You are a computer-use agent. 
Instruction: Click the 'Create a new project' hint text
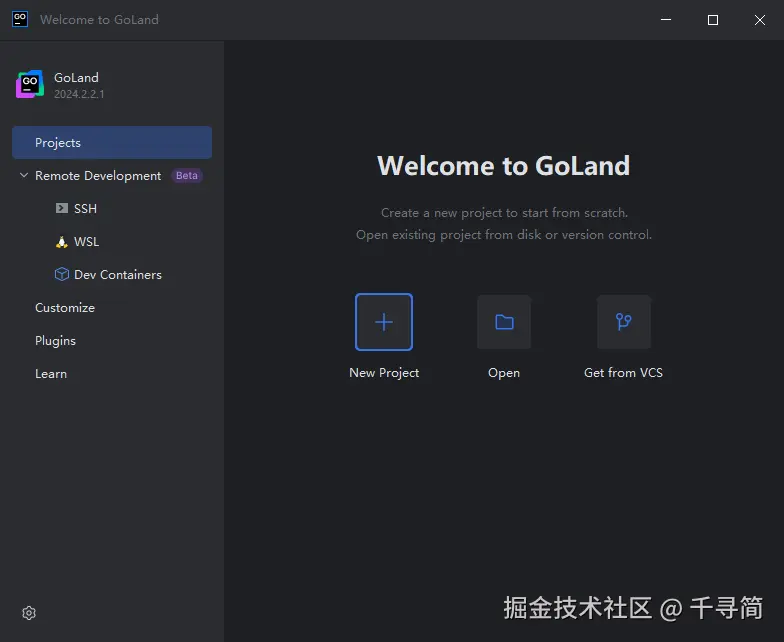pyautogui.click(x=504, y=212)
